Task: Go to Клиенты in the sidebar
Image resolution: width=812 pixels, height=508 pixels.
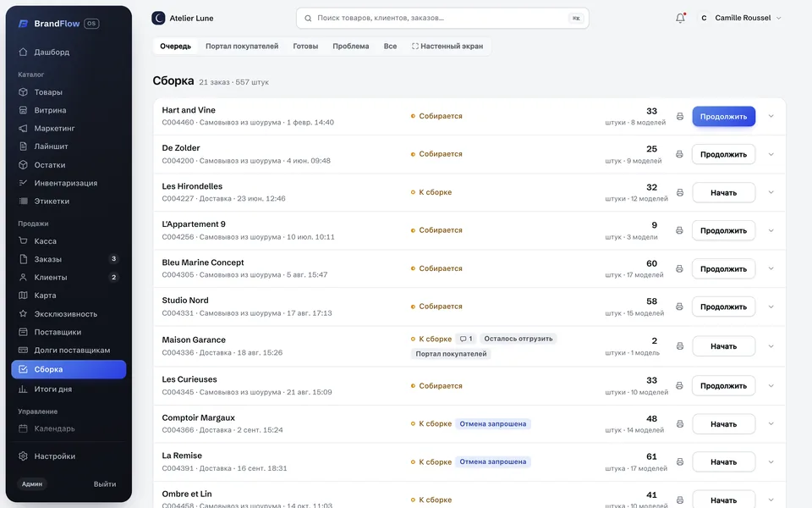Action: click(69, 278)
